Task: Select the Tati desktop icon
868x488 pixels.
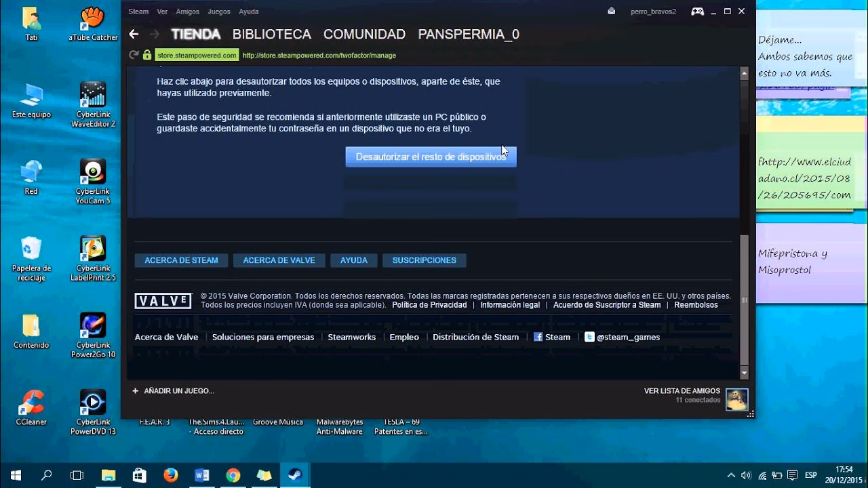Action: coord(31,24)
